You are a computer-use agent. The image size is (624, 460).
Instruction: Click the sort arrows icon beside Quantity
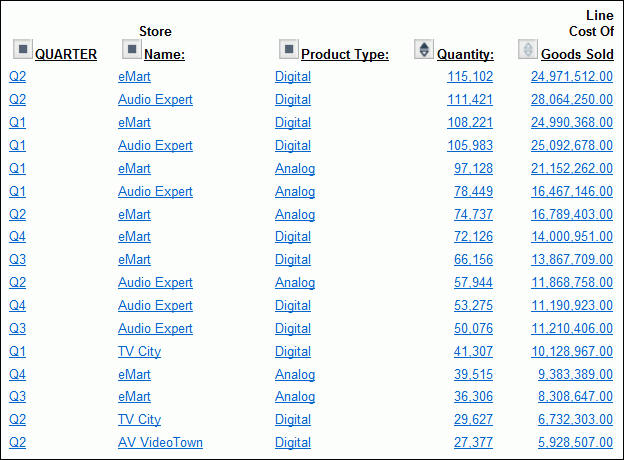(424, 49)
